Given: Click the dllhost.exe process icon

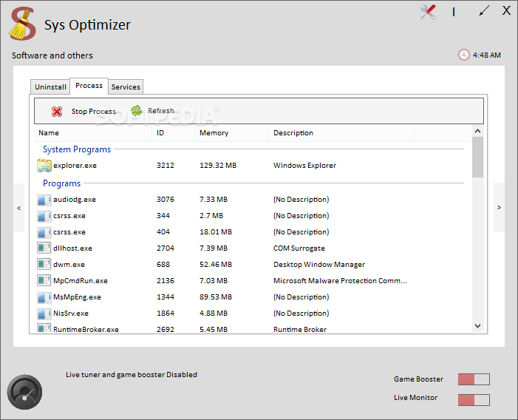Looking at the screenshot, I should tap(44, 248).
